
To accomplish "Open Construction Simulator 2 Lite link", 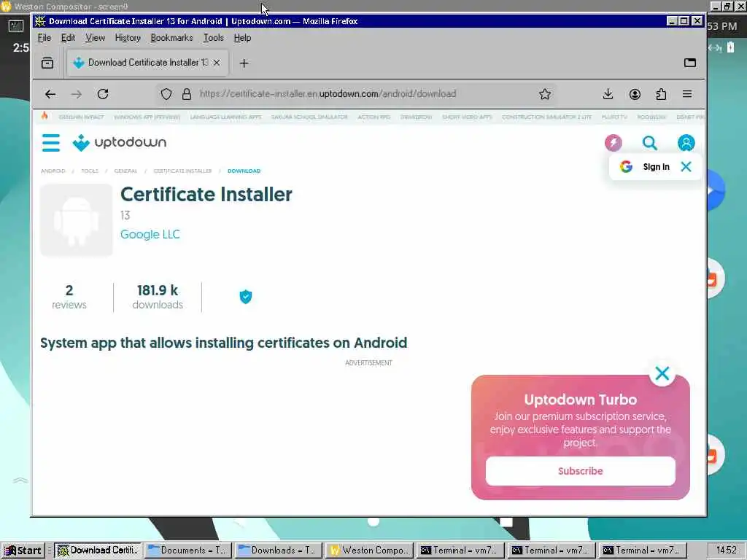I will (x=546, y=117).
